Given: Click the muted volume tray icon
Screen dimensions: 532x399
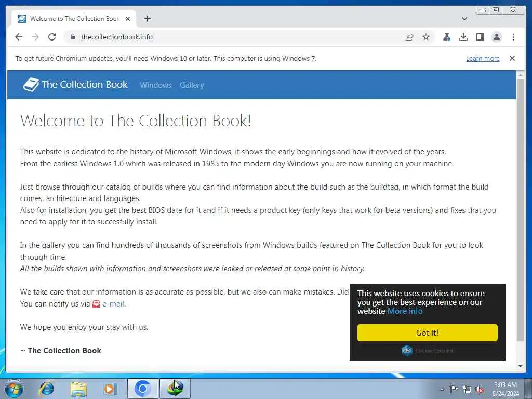Looking at the screenshot, I should pyautogui.click(x=480, y=390).
